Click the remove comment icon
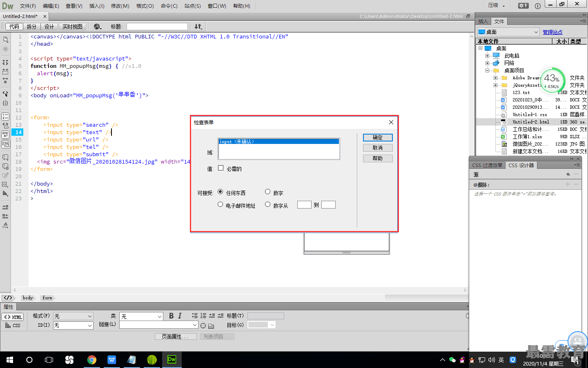 coord(5,166)
